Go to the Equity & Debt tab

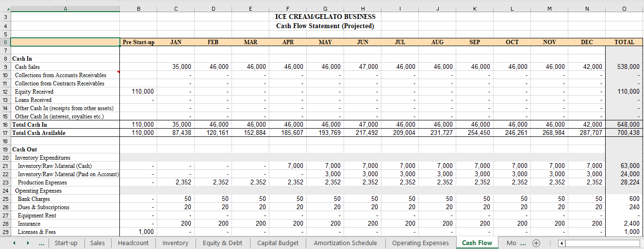pyautogui.click(x=222, y=243)
